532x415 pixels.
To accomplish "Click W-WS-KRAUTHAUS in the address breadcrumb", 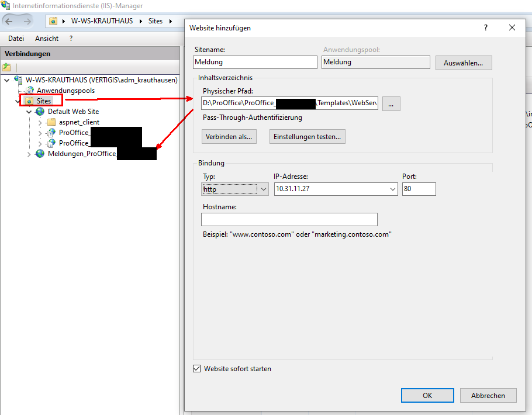I will (102, 21).
